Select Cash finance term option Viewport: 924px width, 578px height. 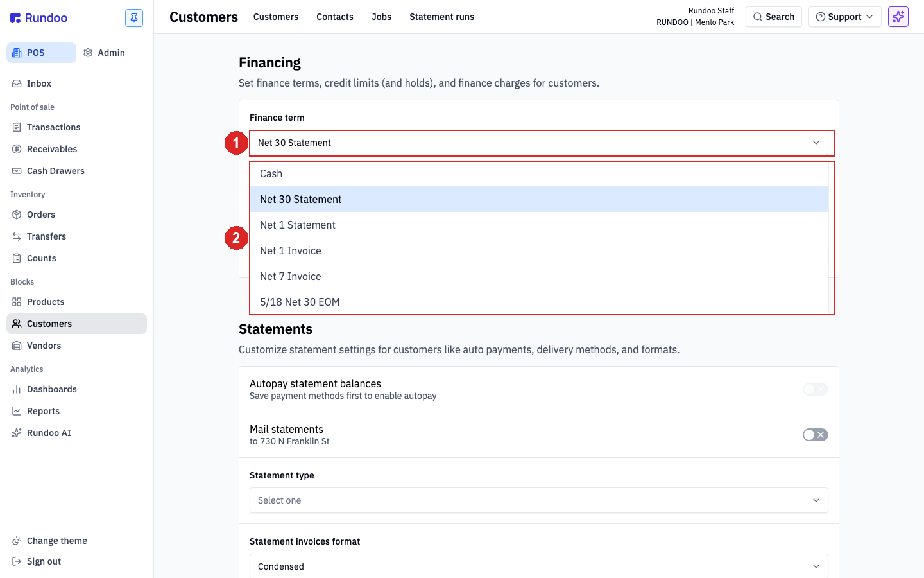539,173
